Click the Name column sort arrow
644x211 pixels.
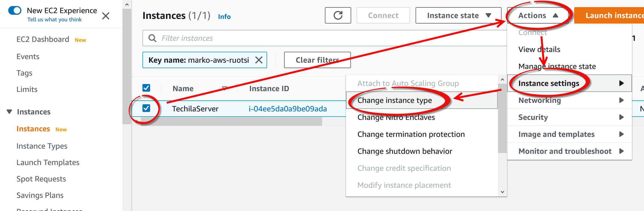224,88
